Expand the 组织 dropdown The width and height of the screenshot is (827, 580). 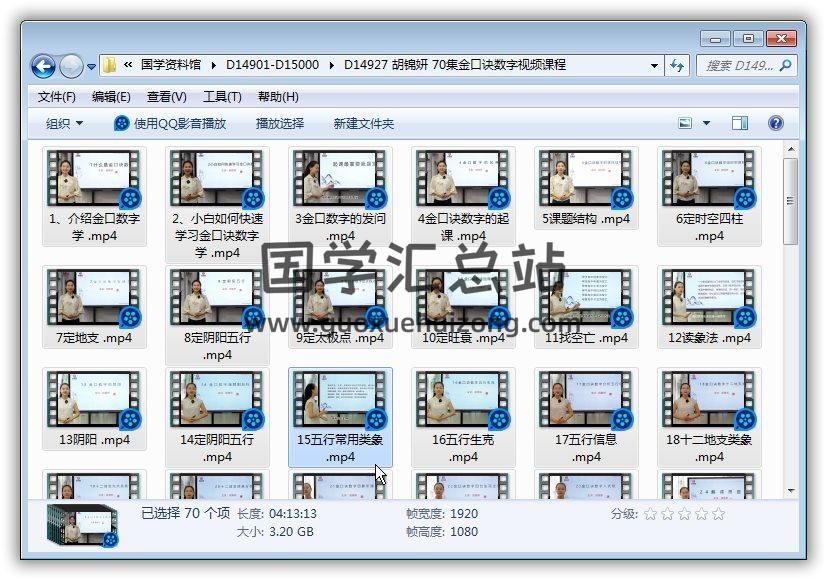[64, 124]
